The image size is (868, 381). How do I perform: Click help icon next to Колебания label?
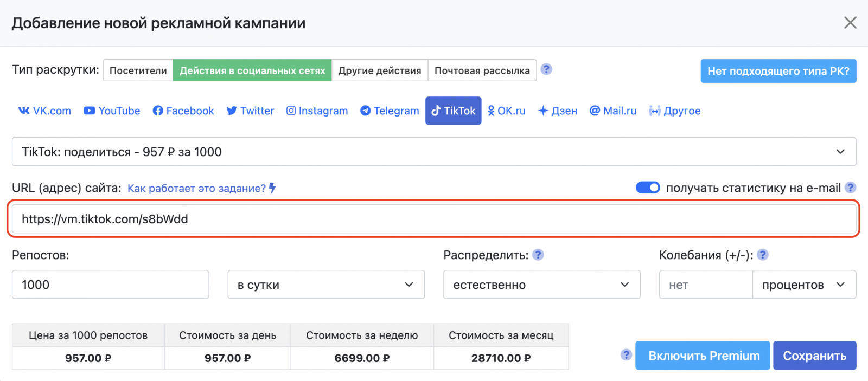click(762, 255)
